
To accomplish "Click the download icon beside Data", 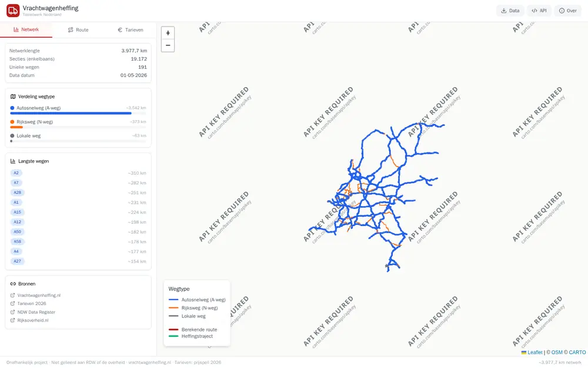I will tap(504, 11).
